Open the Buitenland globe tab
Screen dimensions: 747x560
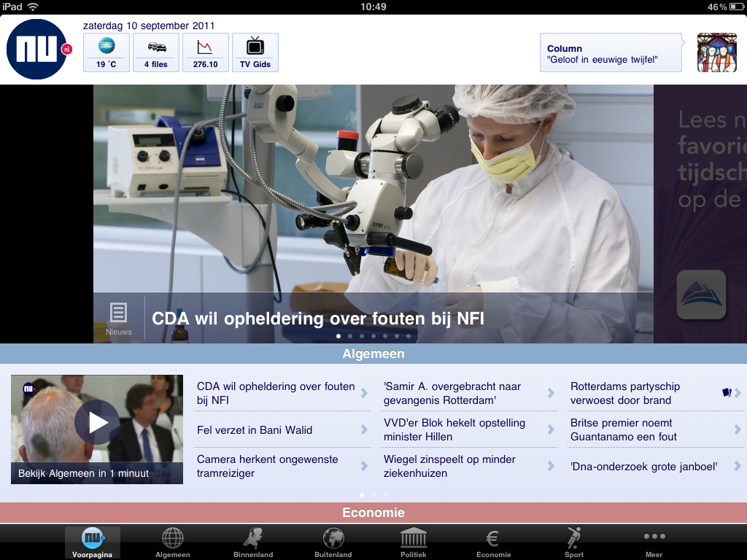(x=333, y=543)
